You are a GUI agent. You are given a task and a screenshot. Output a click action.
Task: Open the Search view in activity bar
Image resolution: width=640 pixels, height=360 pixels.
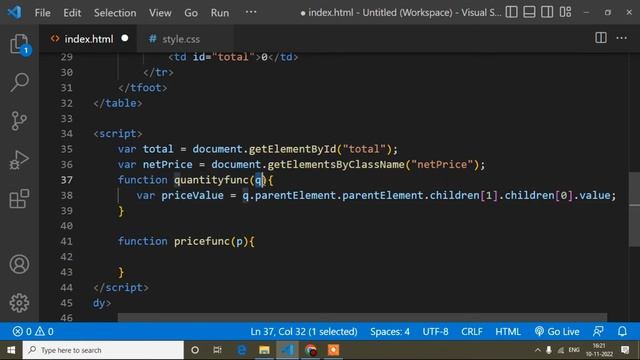[x=19, y=82]
